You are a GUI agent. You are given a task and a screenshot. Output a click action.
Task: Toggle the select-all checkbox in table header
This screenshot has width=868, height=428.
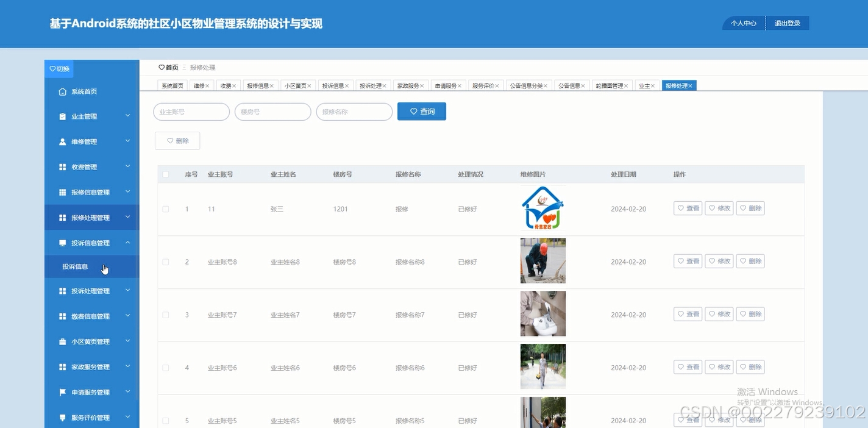[165, 174]
